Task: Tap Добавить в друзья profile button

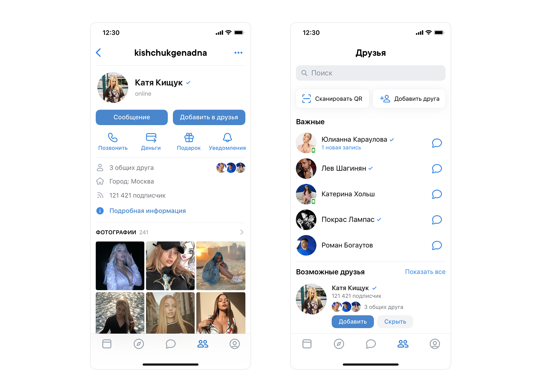Action: coord(209,117)
